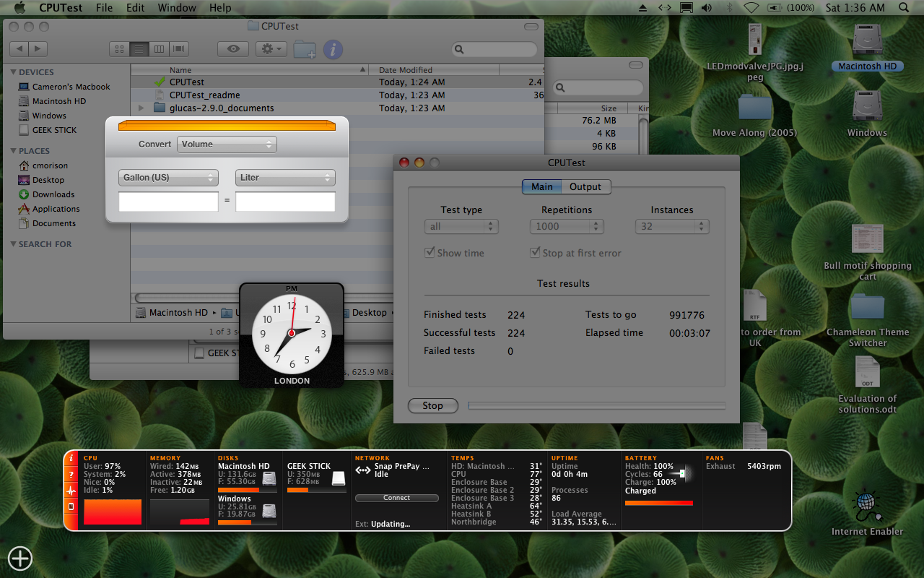
Task: Click the Finder back arrow button
Action: click(x=19, y=49)
